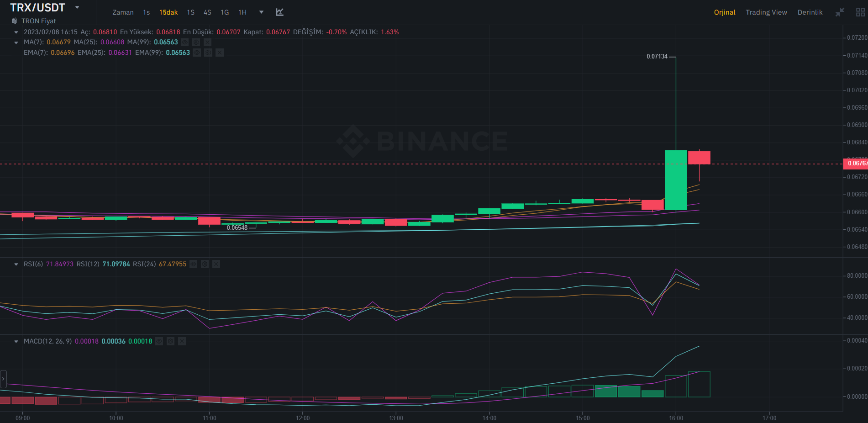Choose the 1G daily interval

pyautogui.click(x=225, y=12)
